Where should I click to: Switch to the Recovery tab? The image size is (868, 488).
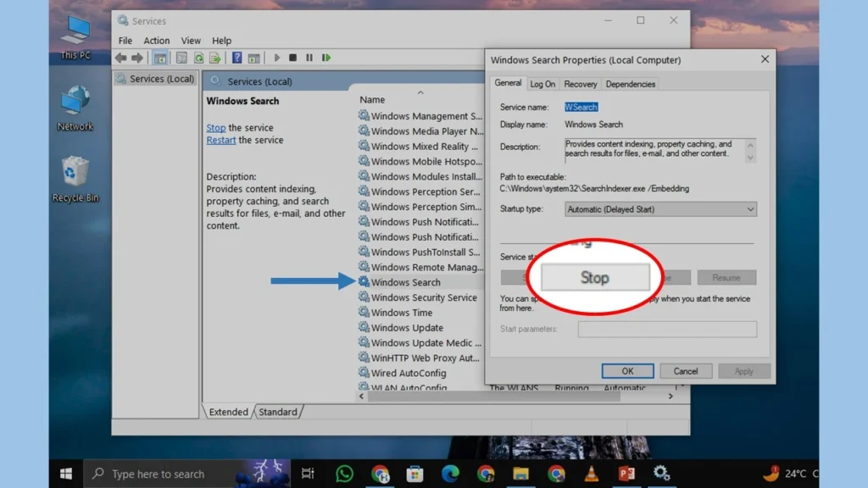(580, 84)
